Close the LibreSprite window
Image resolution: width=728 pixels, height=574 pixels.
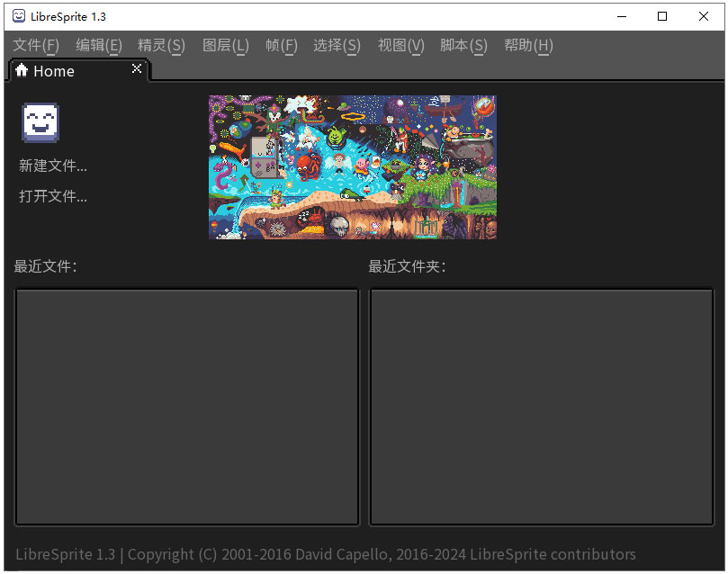(704, 17)
